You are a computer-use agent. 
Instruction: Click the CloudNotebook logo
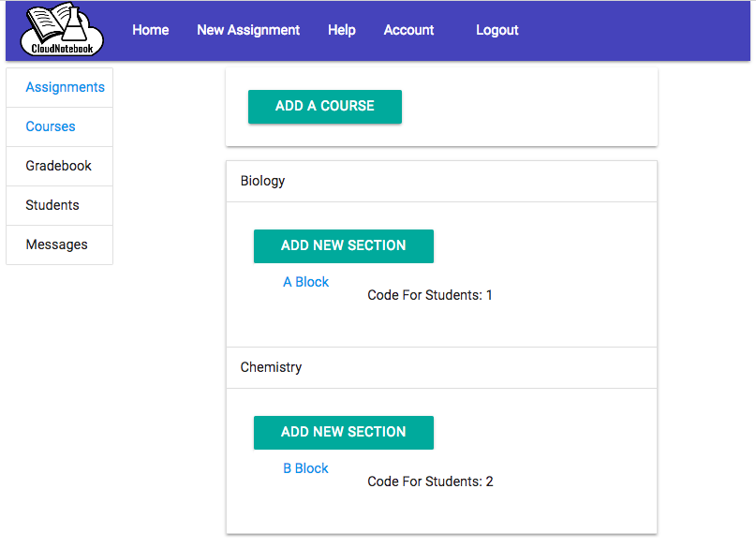click(62, 30)
